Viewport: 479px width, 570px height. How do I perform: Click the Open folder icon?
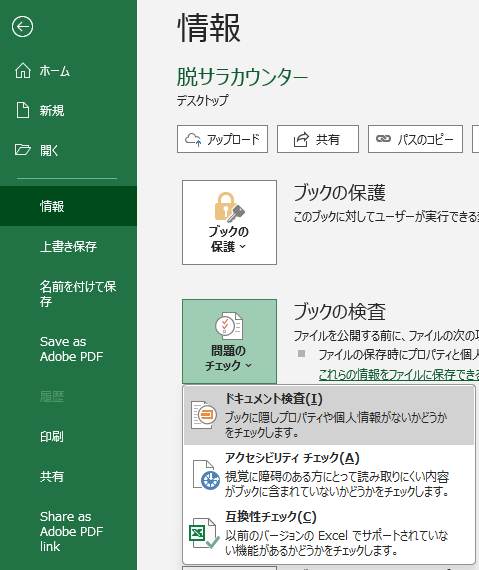tap(23, 150)
